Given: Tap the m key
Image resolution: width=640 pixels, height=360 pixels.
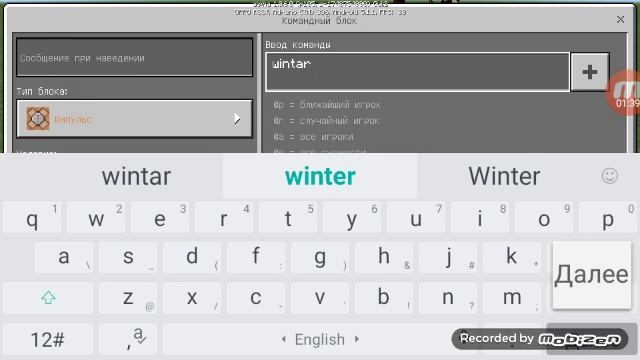Looking at the screenshot, I should tap(512, 298).
